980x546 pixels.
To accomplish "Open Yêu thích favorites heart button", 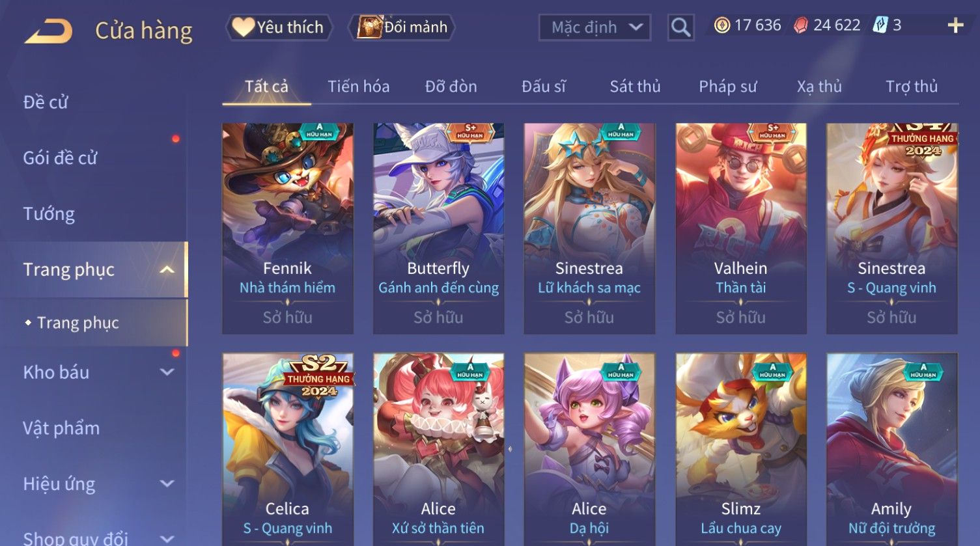I will click(279, 27).
